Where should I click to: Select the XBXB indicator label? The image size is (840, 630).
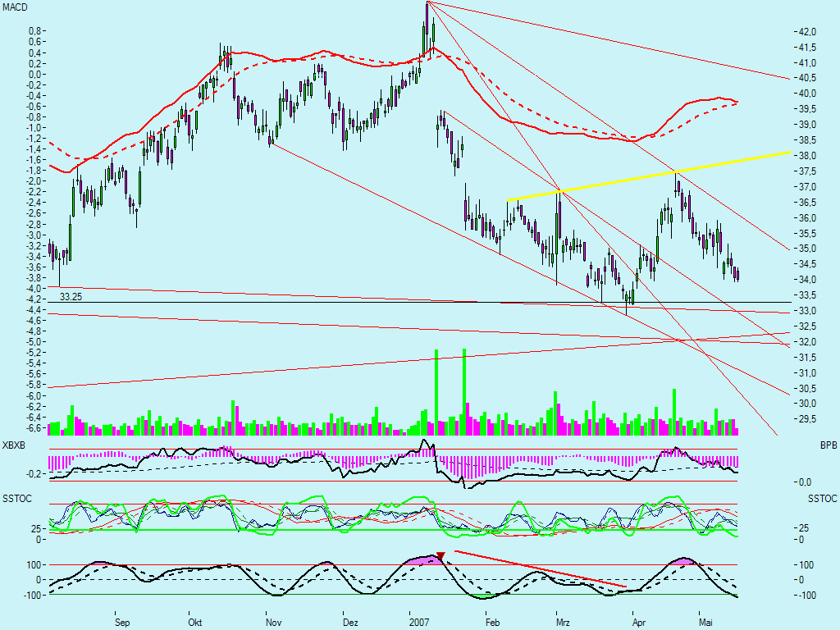click(x=14, y=445)
